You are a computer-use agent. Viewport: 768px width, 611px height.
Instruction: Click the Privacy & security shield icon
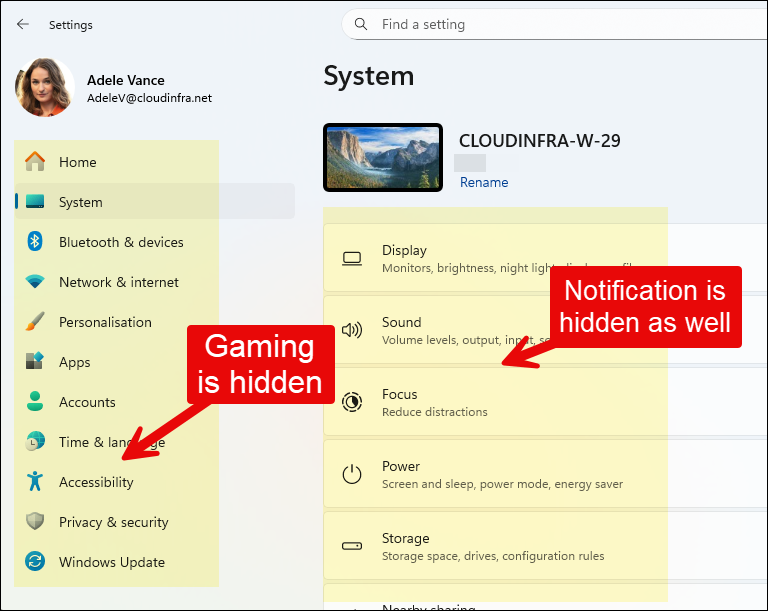(36, 522)
